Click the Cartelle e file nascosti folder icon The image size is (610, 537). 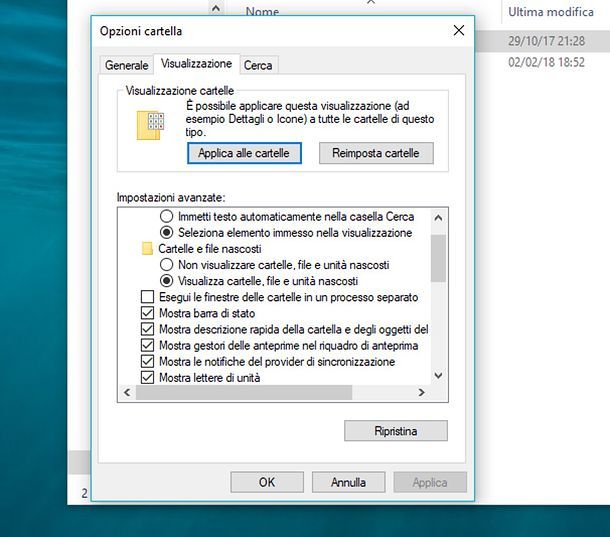click(x=147, y=249)
